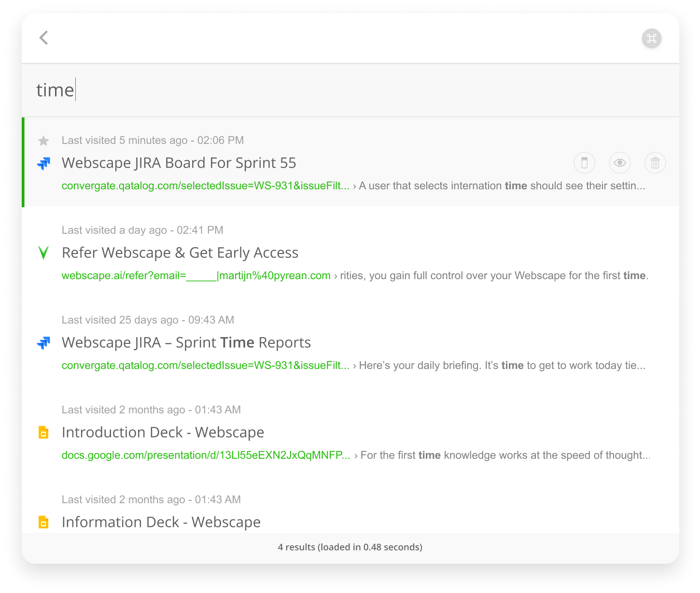The image size is (700, 593).
Task: Open Information Deck - Webscape
Action: [161, 522]
